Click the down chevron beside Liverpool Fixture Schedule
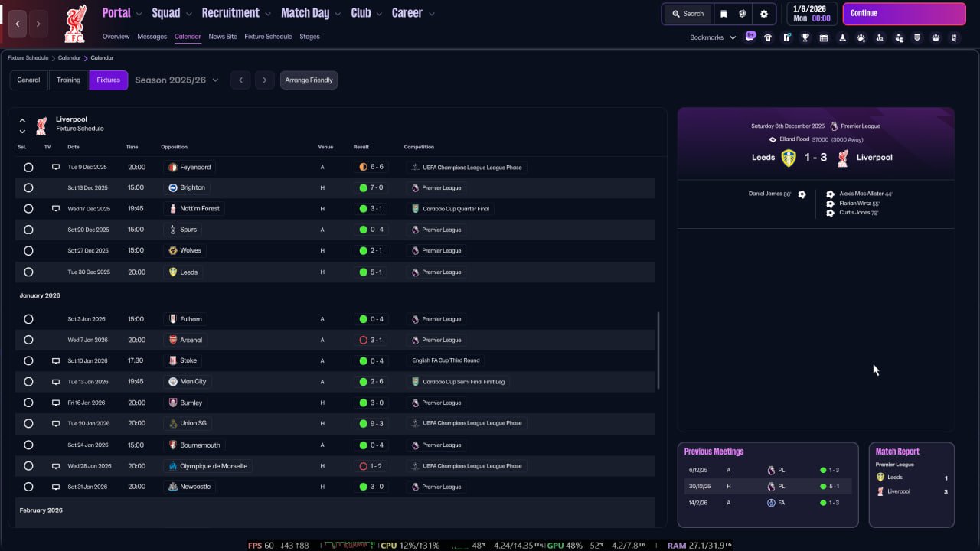This screenshot has width=980, height=551. [x=22, y=132]
